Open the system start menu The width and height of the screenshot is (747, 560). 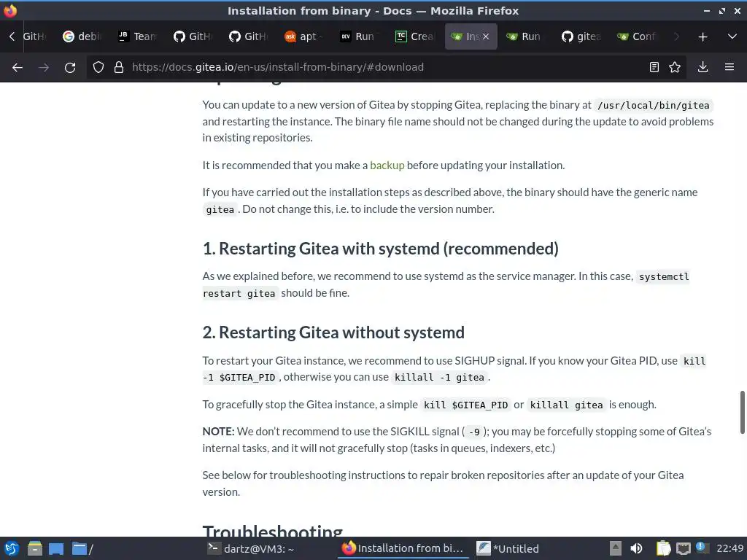coord(12,548)
